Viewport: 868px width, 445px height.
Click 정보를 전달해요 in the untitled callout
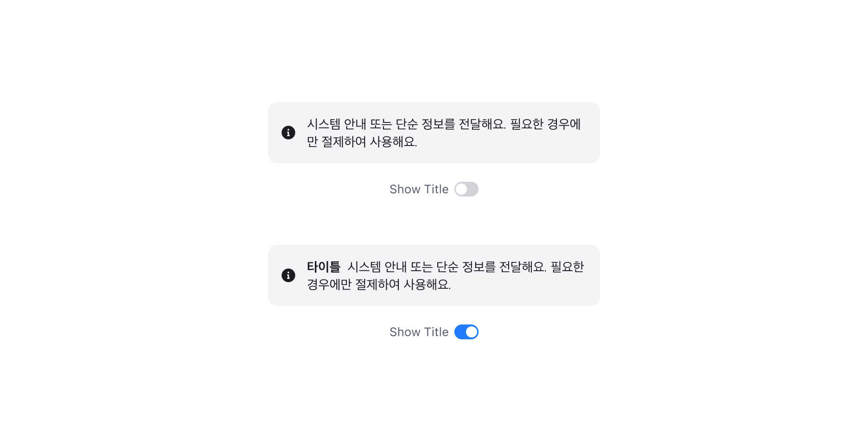[x=464, y=124]
